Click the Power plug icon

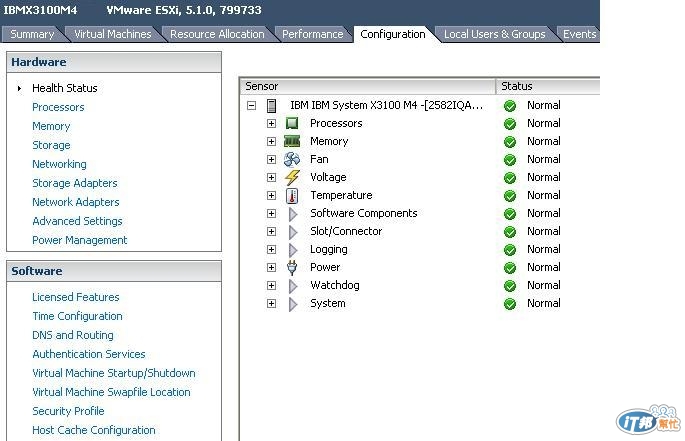click(292, 267)
